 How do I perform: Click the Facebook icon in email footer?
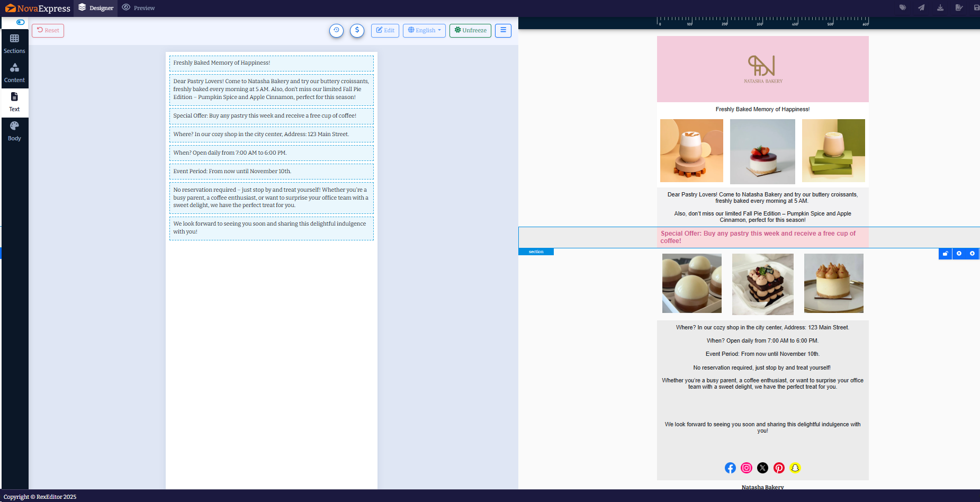click(730, 468)
